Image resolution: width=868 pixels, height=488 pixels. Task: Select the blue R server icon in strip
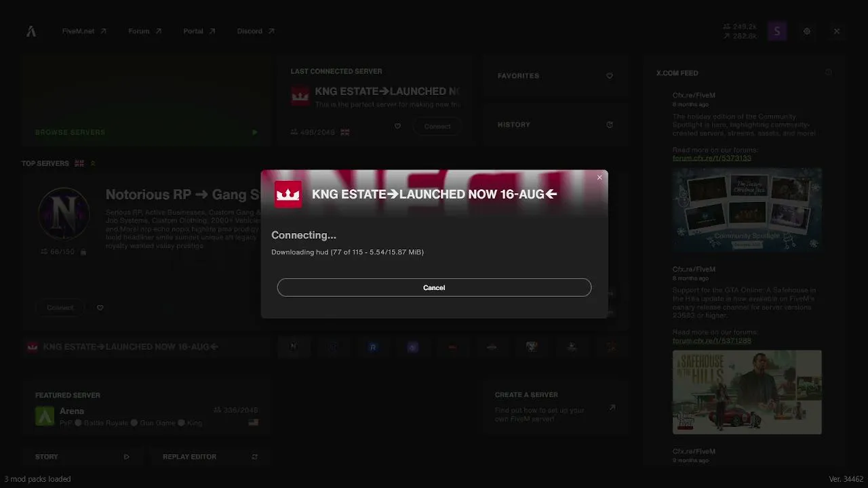click(x=373, y=347)
